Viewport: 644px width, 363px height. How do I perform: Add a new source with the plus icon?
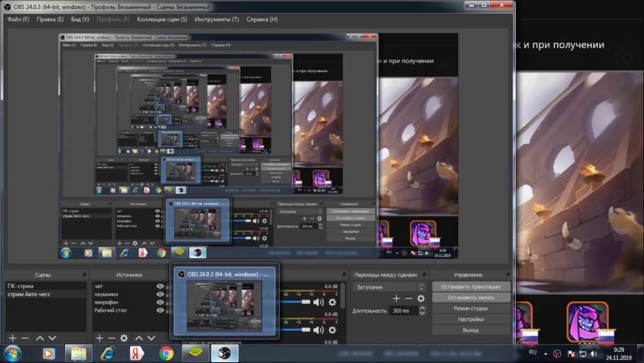point(99,338)
